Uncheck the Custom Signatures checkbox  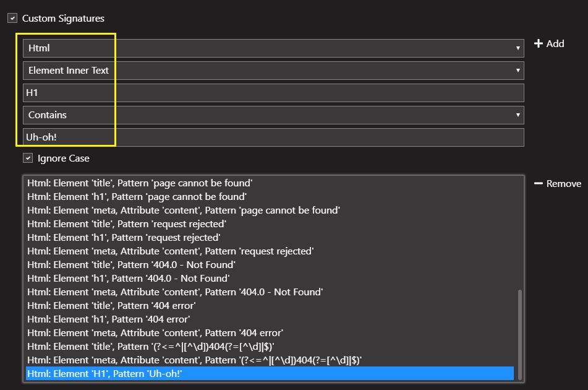click(12, 19)
